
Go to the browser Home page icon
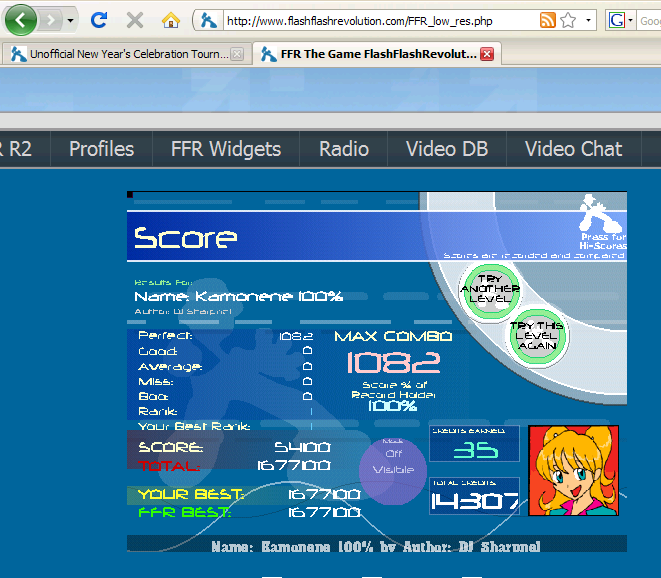coord(171,20)
